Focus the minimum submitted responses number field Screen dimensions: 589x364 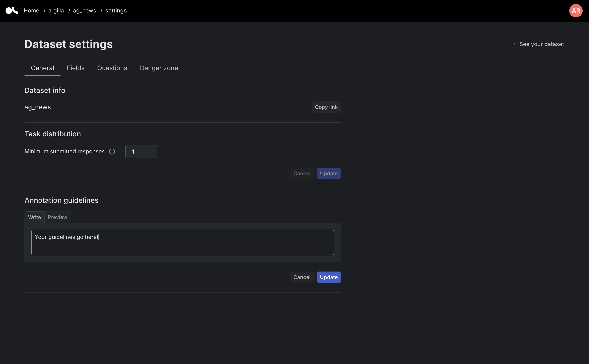click(141, 151)
